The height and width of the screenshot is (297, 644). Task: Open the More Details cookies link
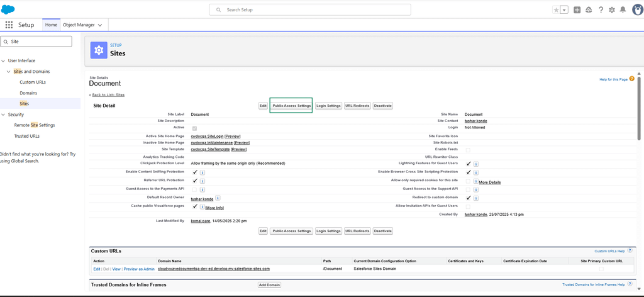pyautogui.click(x=489, y=182)
